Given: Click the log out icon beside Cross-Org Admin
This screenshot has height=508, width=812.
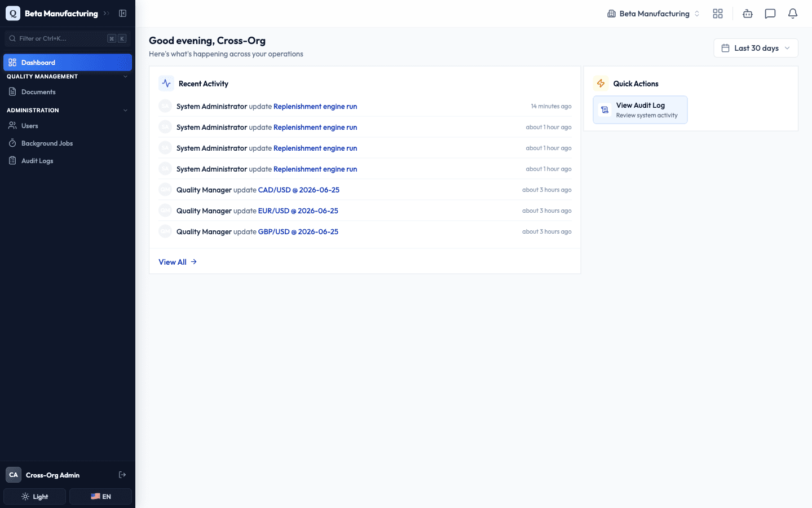Looking at the screenshot, I should coord(122,475).
